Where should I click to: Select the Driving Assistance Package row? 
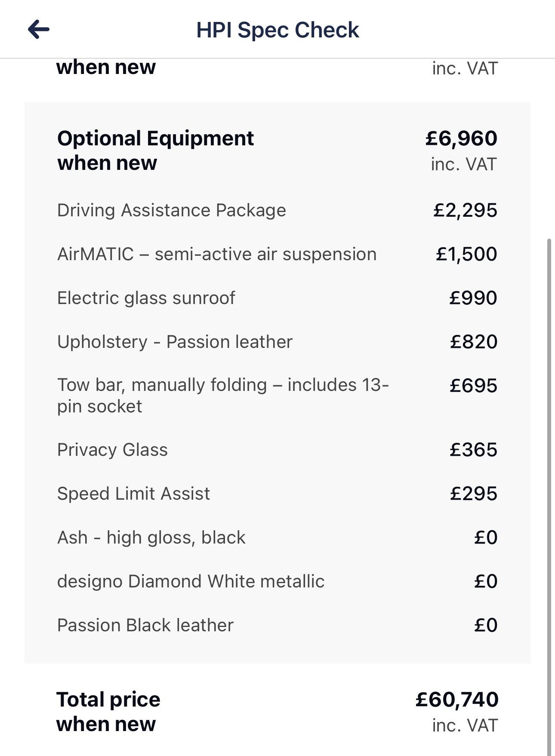pos(277,210)
